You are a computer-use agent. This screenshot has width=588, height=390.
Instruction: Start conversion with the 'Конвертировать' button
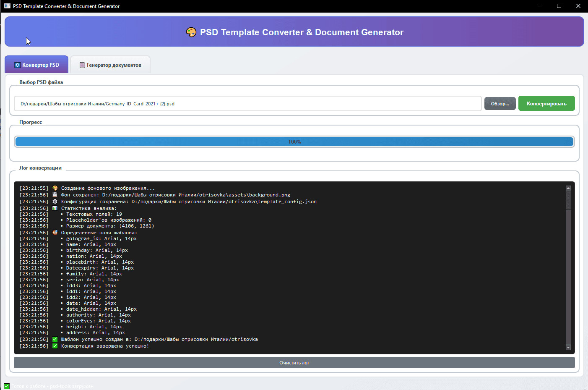coord(546,104)
